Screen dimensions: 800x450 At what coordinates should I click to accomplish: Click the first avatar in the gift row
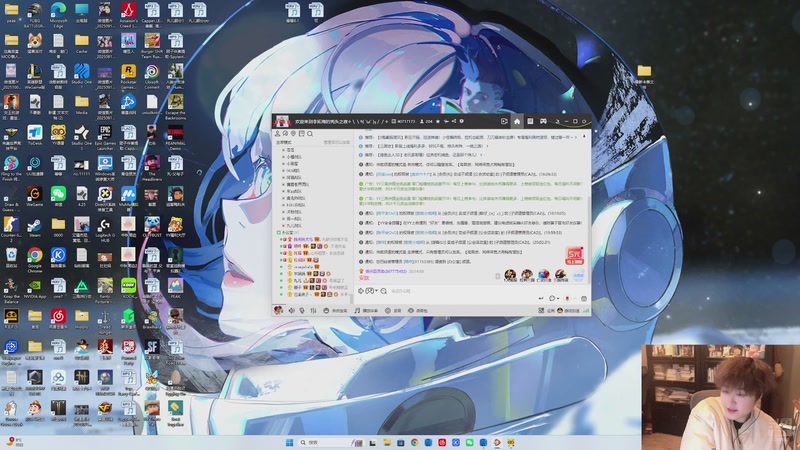click(510, 276)
